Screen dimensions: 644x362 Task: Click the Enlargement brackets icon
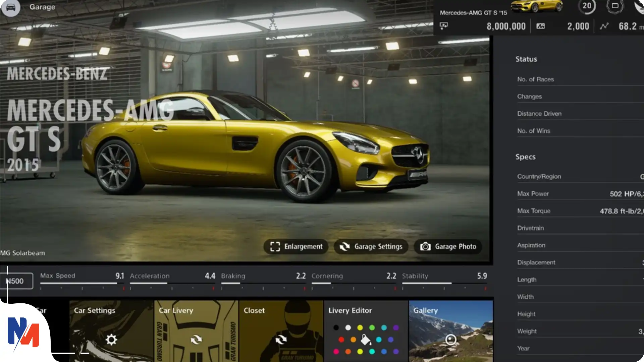pyautogui.click(x=275, y=247)
